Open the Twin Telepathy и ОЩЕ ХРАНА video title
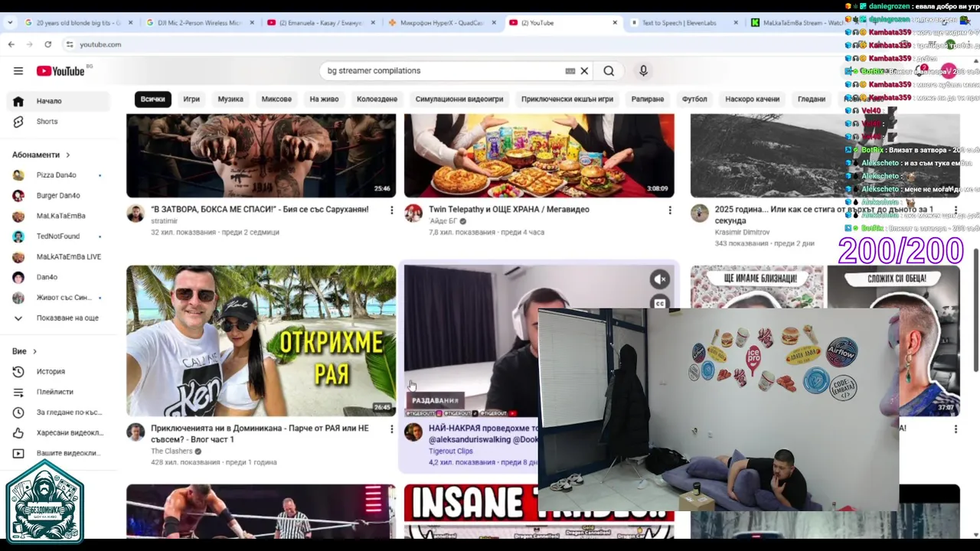Viewport: 980px width, 551px height. (509, 210)
